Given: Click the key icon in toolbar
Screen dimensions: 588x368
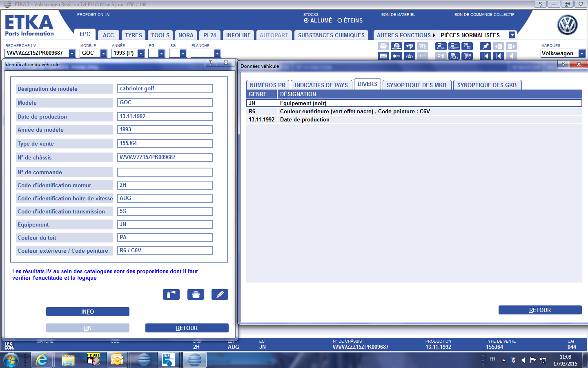Looking at the screenshot, I should pos(396,56).
